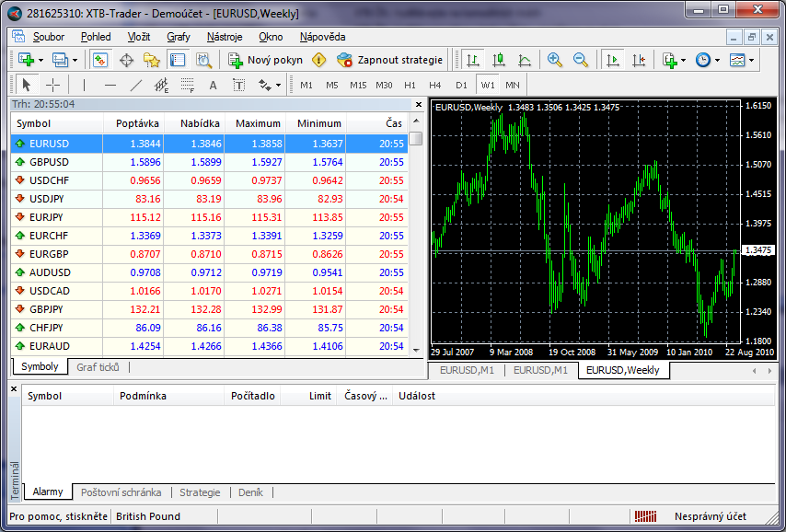The image size is (786, 532).
Task: Click the connection status bars indicator
Action: [x=646, y=516]
